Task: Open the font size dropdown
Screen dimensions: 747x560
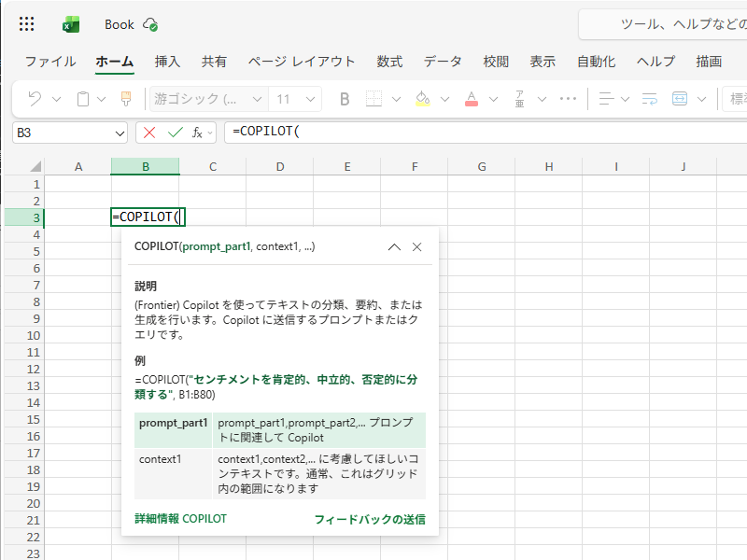Action: point(311,99)
